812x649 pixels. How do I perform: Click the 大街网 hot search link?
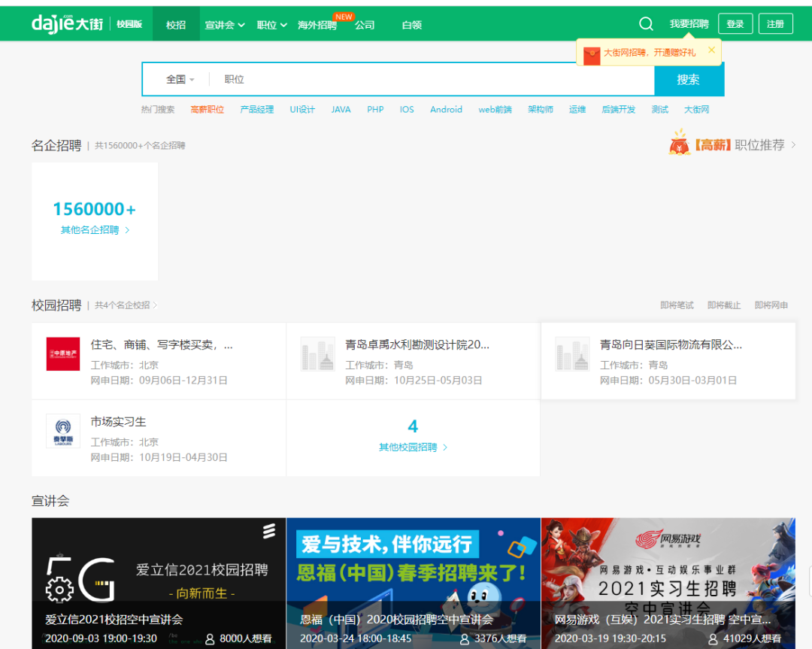tap(696, 109)
